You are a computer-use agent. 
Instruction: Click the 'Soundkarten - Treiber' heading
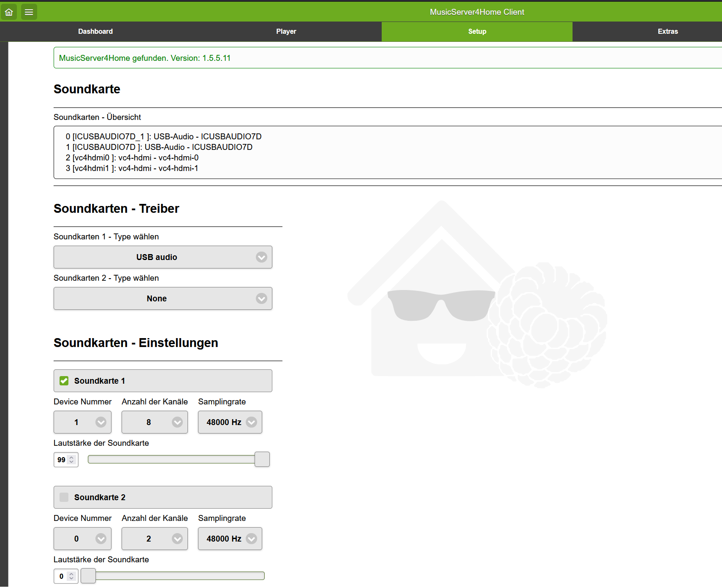pyautogui.click(x=117, y=209)
